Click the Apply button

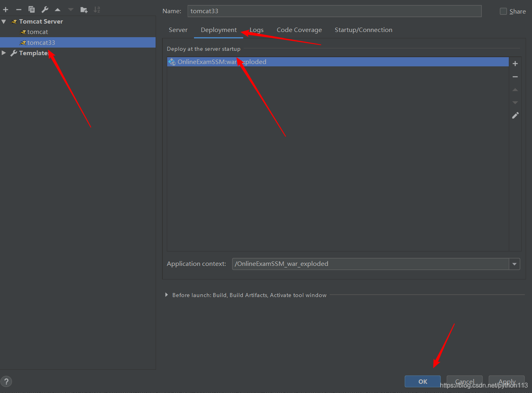tap(506, 381)
